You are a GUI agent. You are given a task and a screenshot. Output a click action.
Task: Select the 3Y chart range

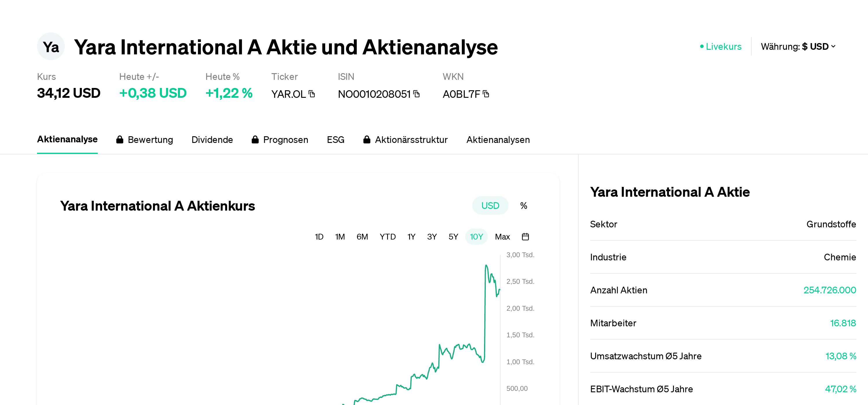[x=432, y=237]
